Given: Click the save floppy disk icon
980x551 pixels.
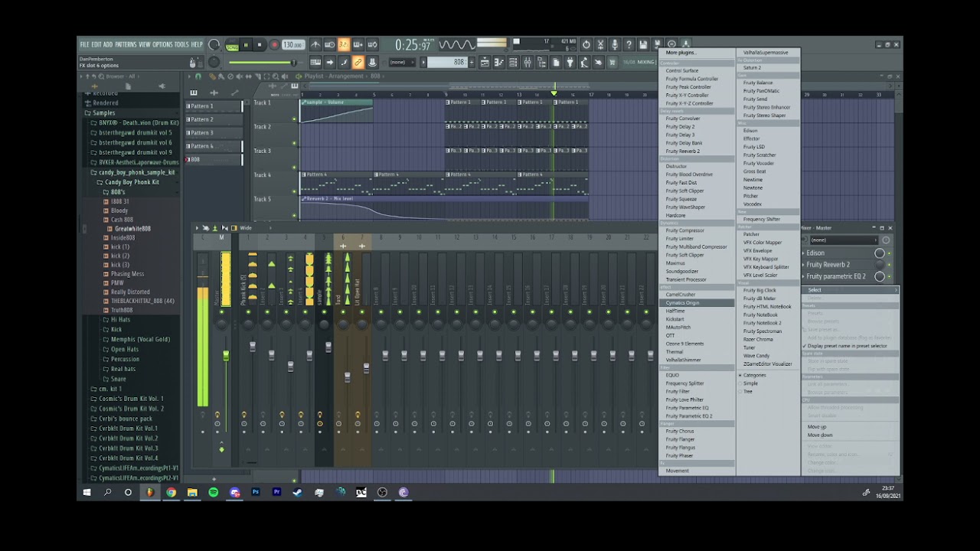Looking at the screenshot, I should coord(643,45).
